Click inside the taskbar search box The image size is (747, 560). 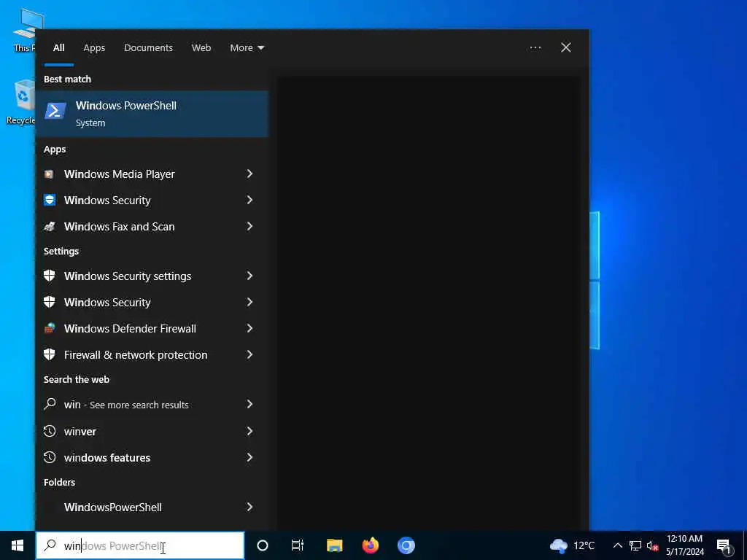click(x=141, y=545)
